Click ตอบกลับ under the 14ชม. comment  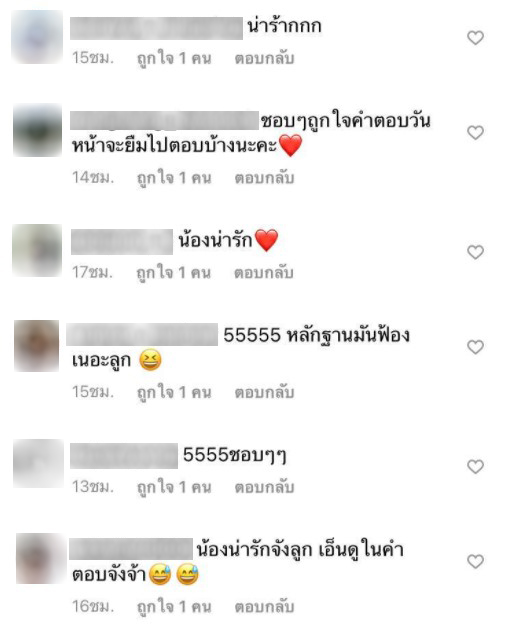264,178
